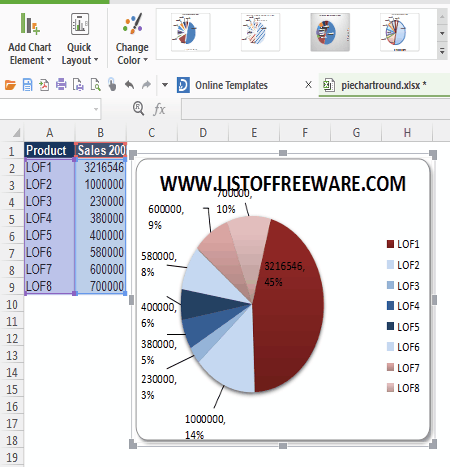Image resolution: width=450 pixels, height=467 pixels.
Task: Click the Select All corner triangle
Action: tap(16, 133)
